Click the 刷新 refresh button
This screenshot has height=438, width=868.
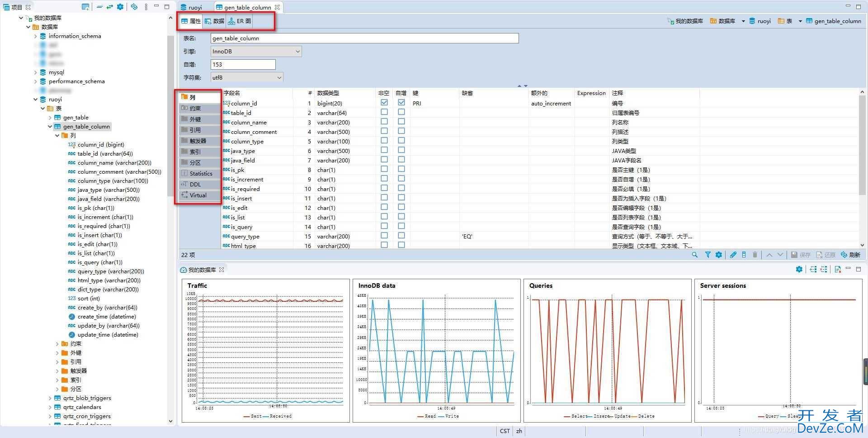(x=850, y=255)
